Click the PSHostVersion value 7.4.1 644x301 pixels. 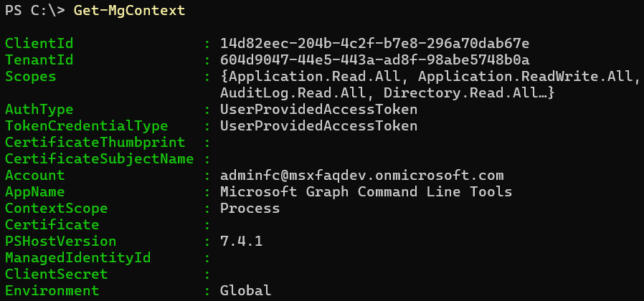click(241, 241)
